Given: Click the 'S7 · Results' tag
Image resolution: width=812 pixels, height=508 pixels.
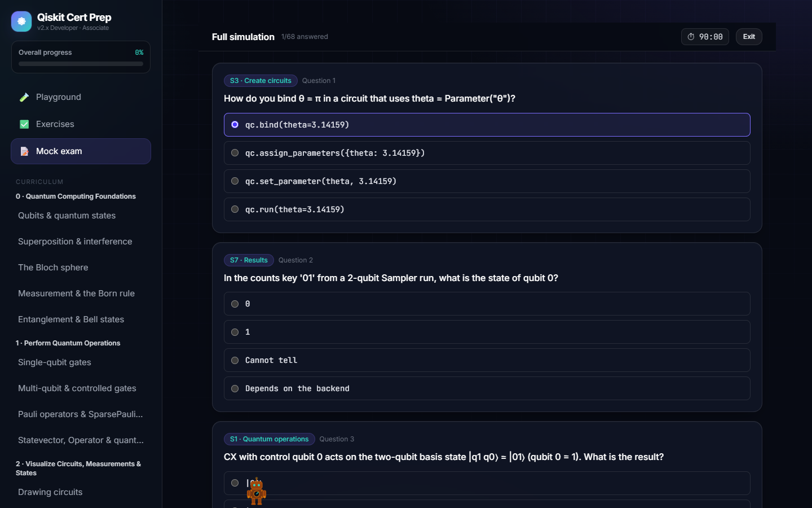Looking at the screenshot, I should tap(249, 260).
